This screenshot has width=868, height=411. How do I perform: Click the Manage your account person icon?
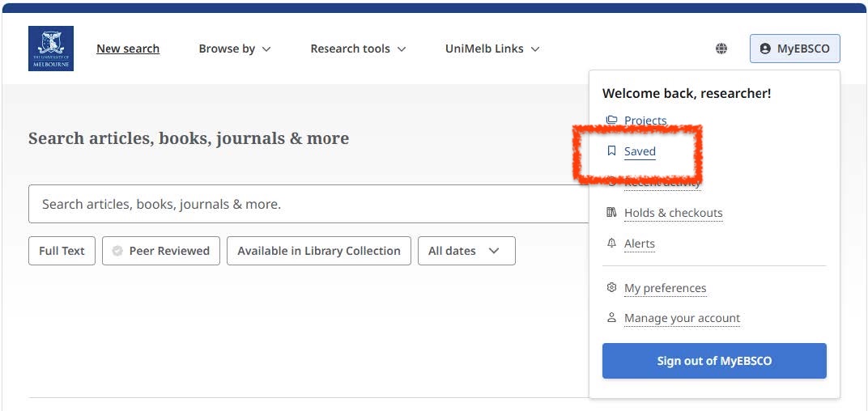tap(611, 318)
